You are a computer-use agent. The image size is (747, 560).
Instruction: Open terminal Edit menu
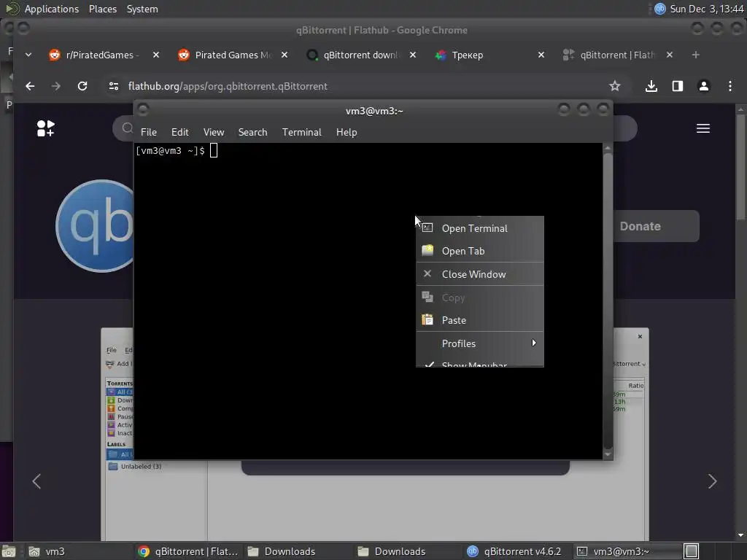click(180, 133)
